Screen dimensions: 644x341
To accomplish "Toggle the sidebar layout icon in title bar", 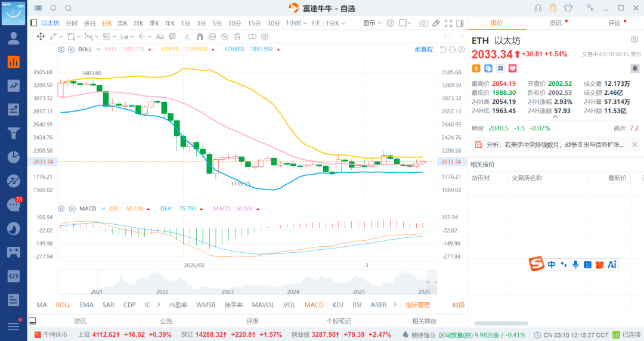I will click(x=38, y=8).
